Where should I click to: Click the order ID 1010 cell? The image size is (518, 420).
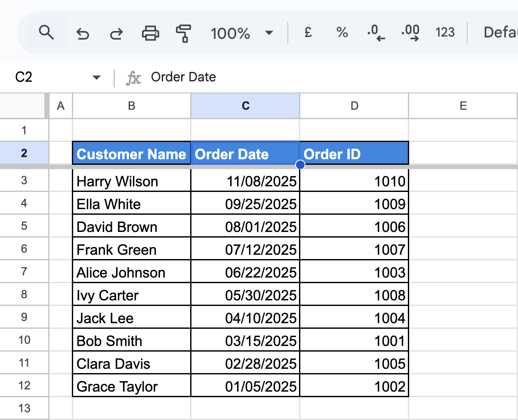[354, 181]
